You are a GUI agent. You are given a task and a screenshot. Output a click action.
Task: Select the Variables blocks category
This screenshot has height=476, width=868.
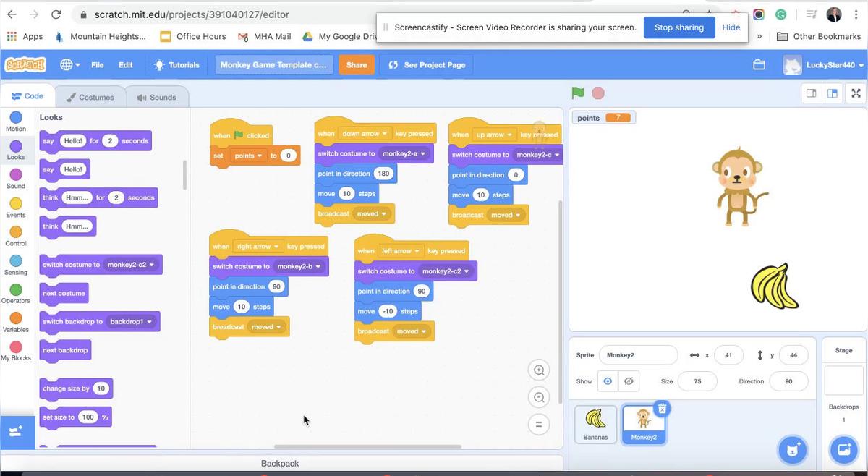coord(16,322)
